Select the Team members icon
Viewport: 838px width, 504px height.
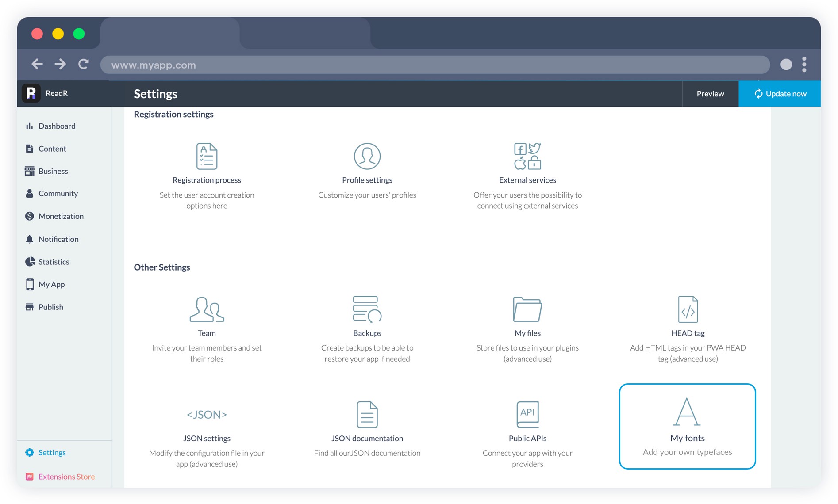207,309
